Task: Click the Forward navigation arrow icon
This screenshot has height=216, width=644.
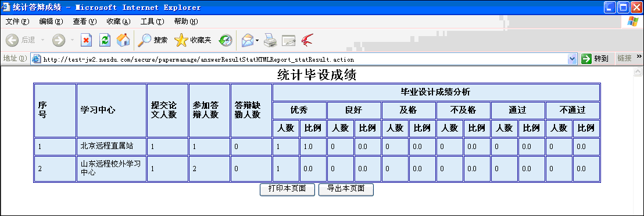Action: (59, 40)
